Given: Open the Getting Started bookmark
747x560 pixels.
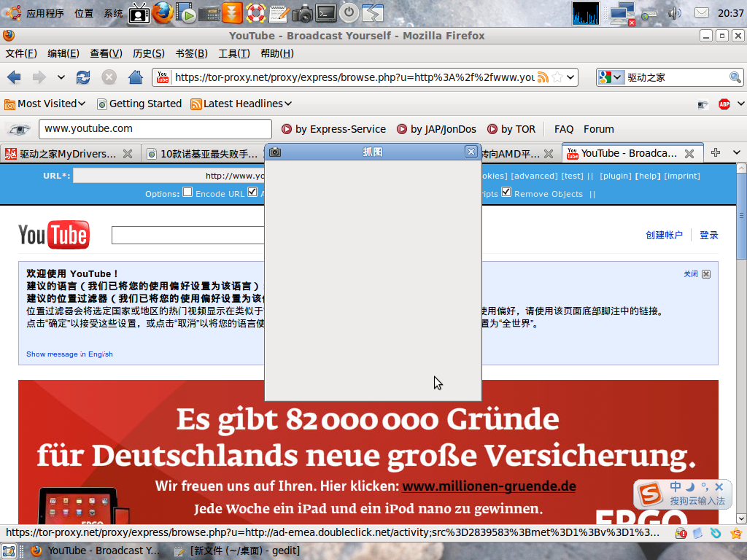Looking at the screenshot, I should pyautogui.click(x=139, y=104).
